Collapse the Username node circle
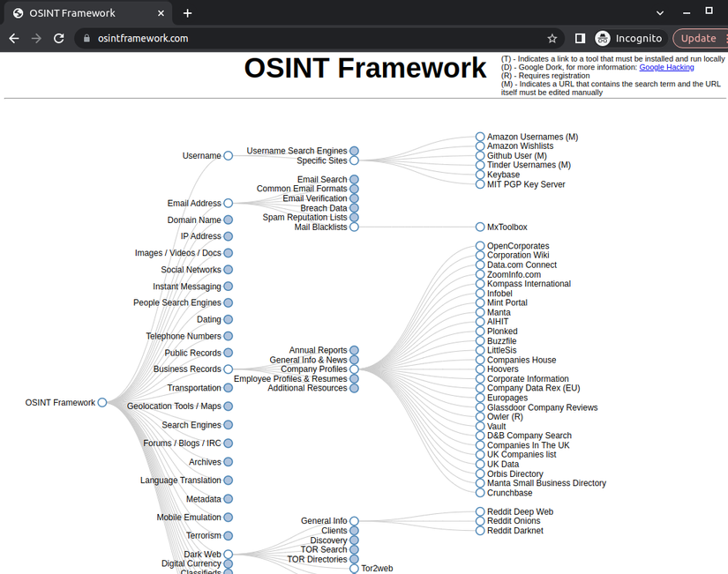 coord(228,155)
